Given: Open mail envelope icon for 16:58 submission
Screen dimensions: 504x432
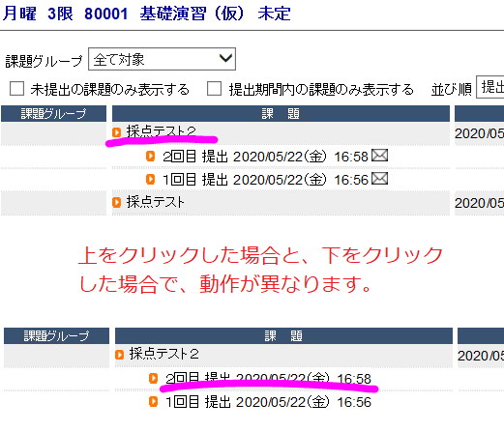Looking at the screenshot, I should pyautogui.click(x=379, y=156).
